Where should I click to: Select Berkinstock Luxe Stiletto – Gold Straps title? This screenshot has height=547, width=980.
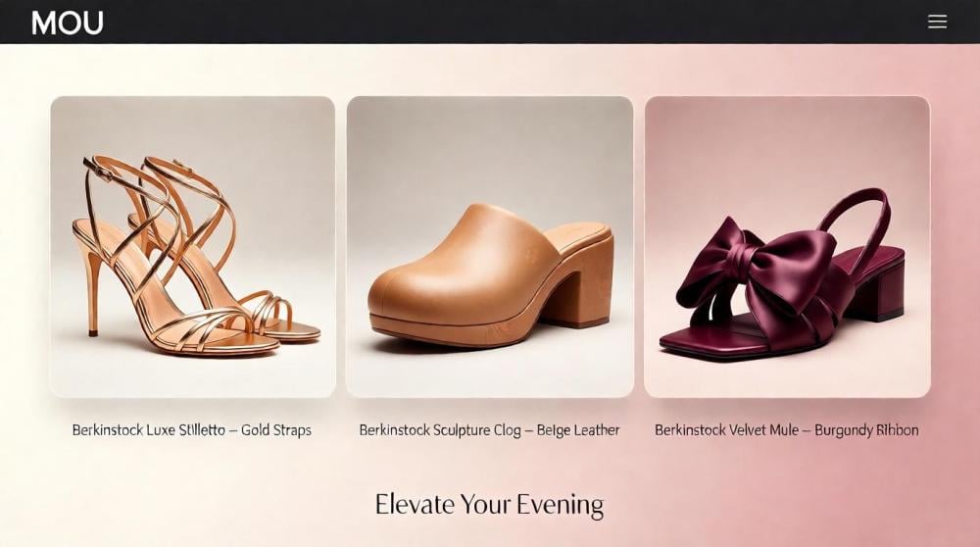pos(192,430)
